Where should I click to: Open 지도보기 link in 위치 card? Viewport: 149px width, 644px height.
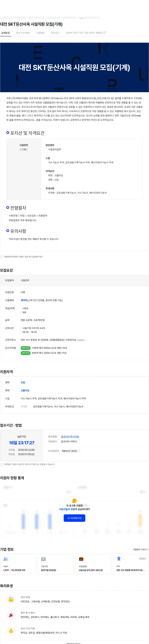tap(142, 558)
